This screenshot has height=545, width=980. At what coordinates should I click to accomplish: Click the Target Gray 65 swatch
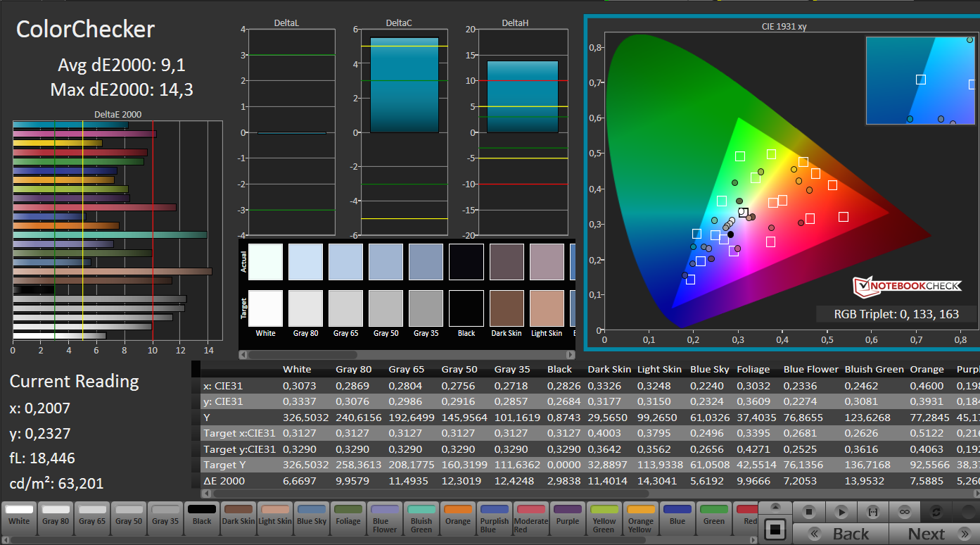pyautogui.click(x=346, y=308)
